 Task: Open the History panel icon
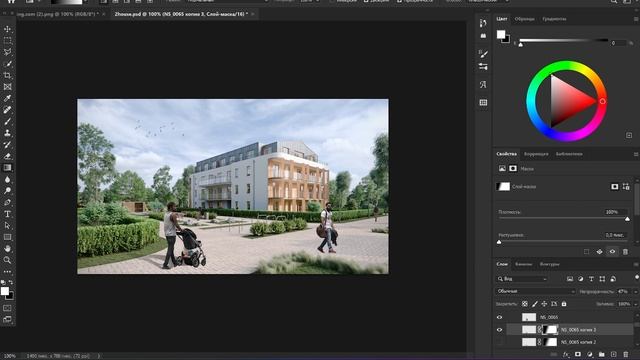coord(483,23)
